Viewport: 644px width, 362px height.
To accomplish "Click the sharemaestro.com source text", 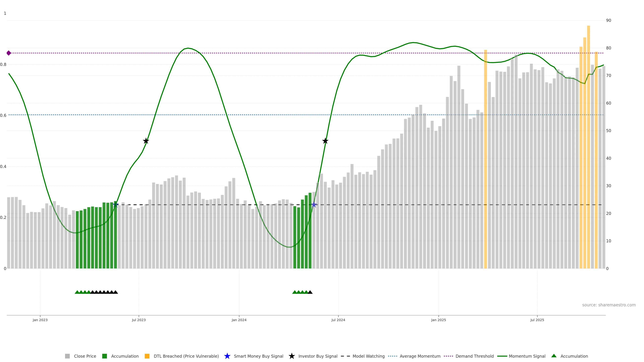I will (609, 305).
